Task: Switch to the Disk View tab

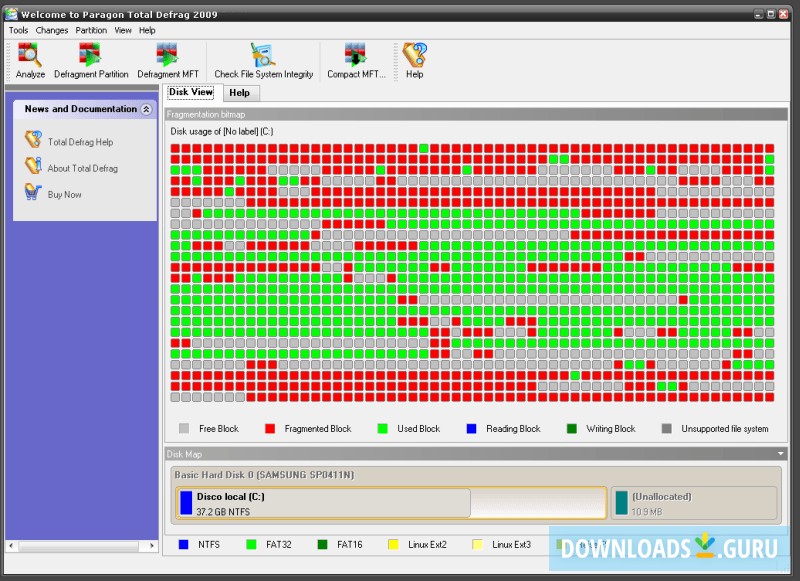Action: [x=191, y=92]
